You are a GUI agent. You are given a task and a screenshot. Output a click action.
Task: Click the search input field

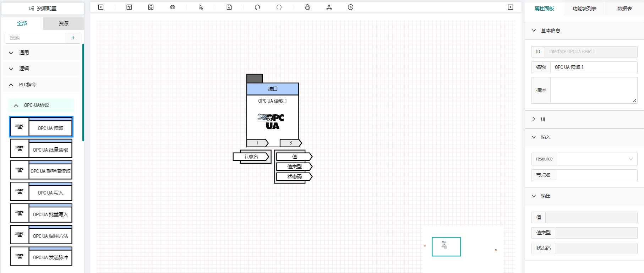(36, 38)
